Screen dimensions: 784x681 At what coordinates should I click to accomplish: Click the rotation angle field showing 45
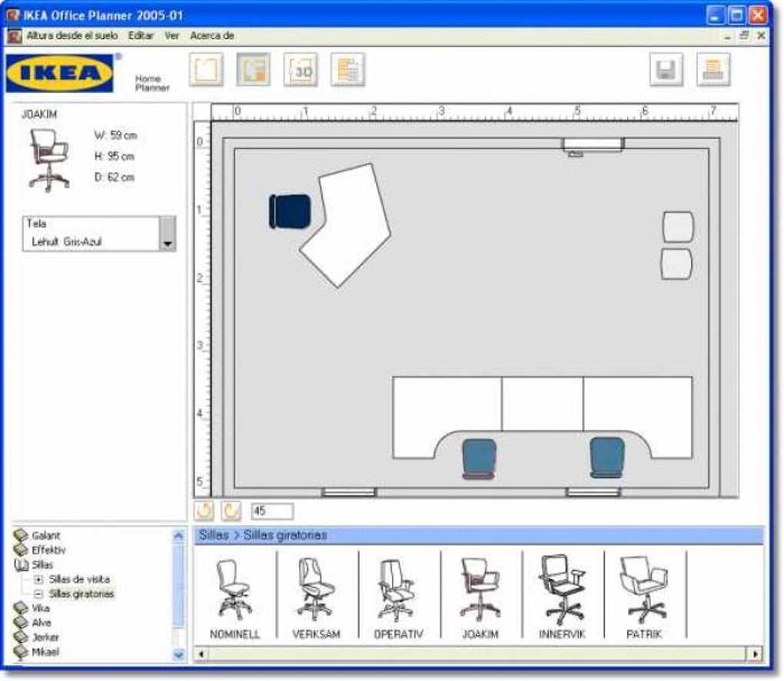point(272,511)
